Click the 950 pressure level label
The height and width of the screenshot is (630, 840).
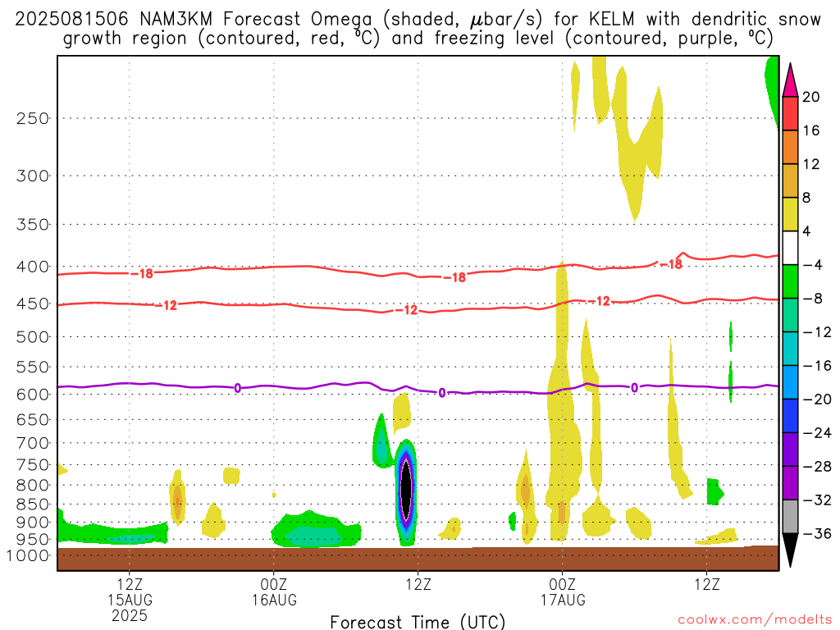pos(32,540)
